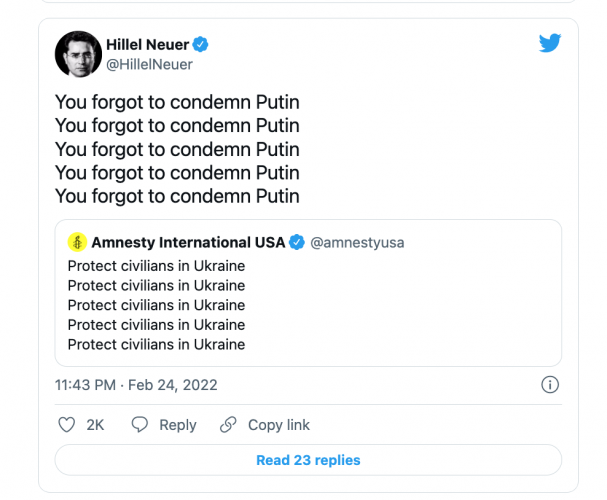Click the reply speech bubble icon
The width and height of the screenshot is (607, 500).
click(x=141, y=425)
